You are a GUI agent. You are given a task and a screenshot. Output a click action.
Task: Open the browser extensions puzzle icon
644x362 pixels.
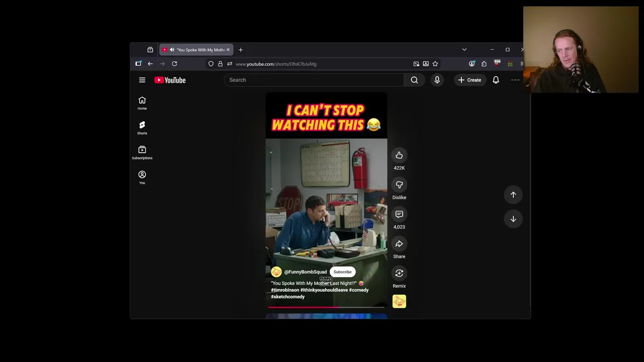(484, 64)
